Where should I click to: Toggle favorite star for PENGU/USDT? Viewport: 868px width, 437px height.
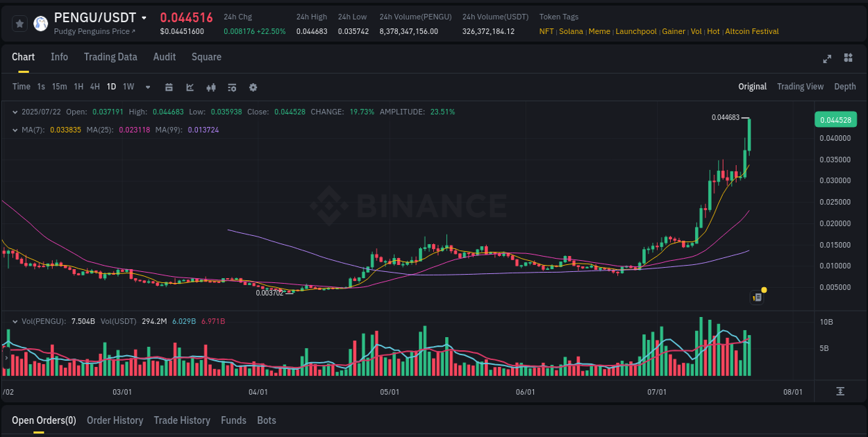(x=19, y=23)
